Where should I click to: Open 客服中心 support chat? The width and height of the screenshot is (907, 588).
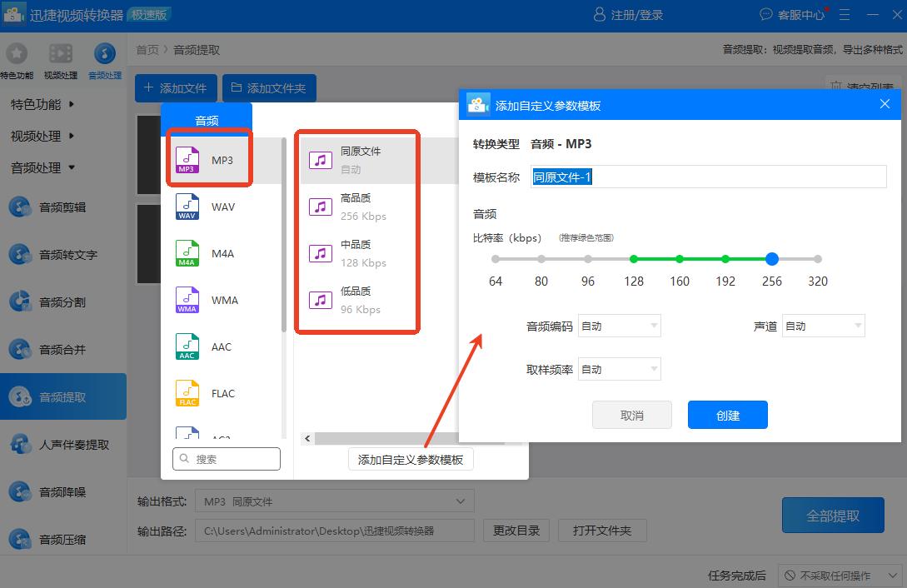tap(792, 15)
